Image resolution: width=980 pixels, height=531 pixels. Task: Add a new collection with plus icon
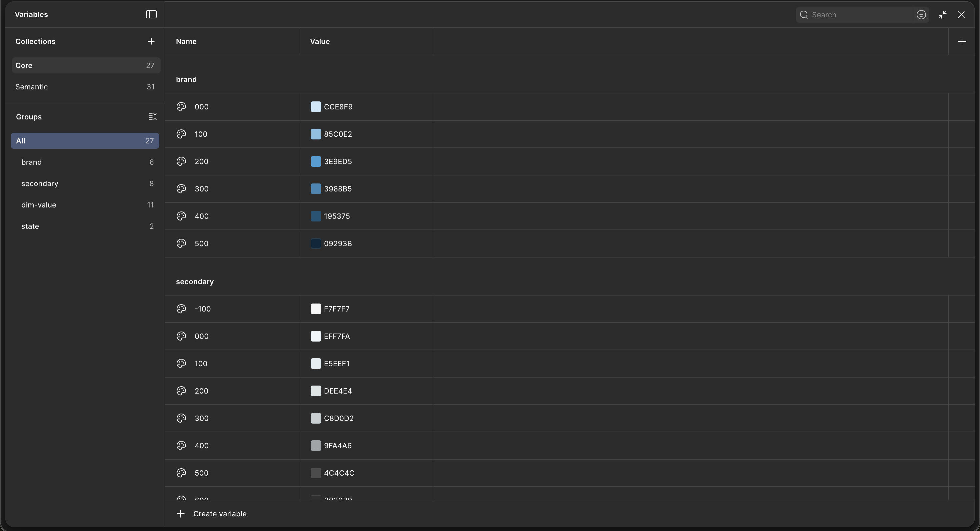click(151, 41)
